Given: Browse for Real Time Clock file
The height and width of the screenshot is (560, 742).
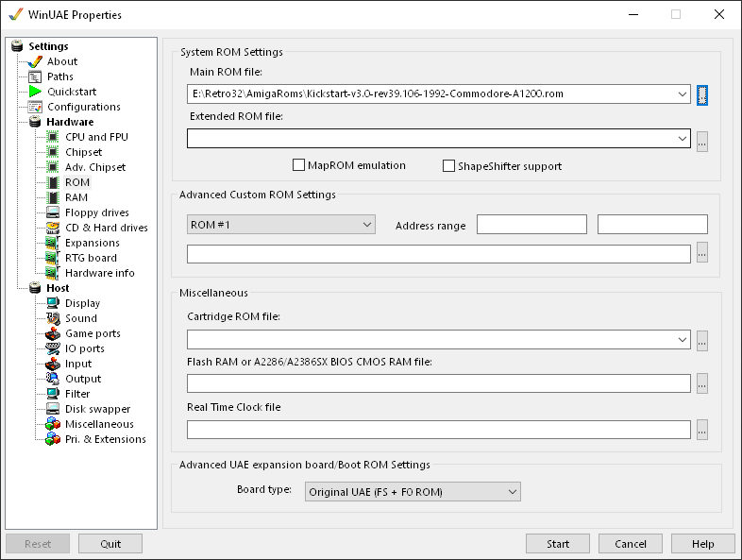Looking at the screenshot, I should coord(702,430).
